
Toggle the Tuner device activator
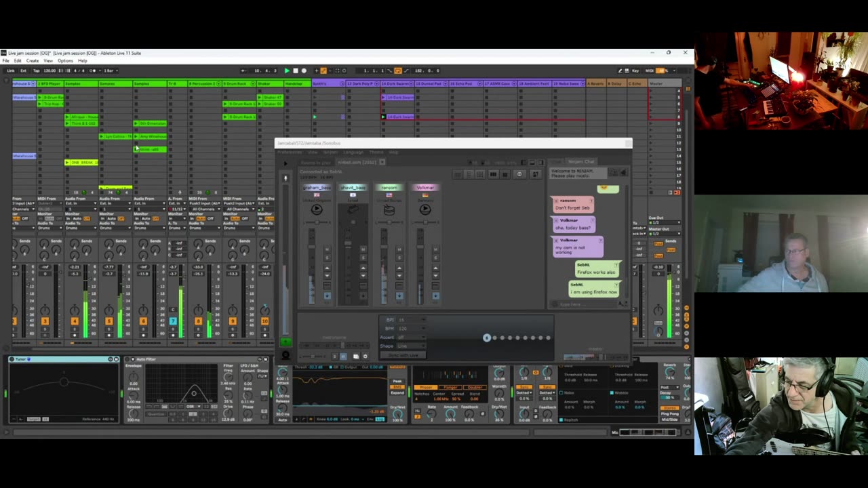[x=12, y=359]
